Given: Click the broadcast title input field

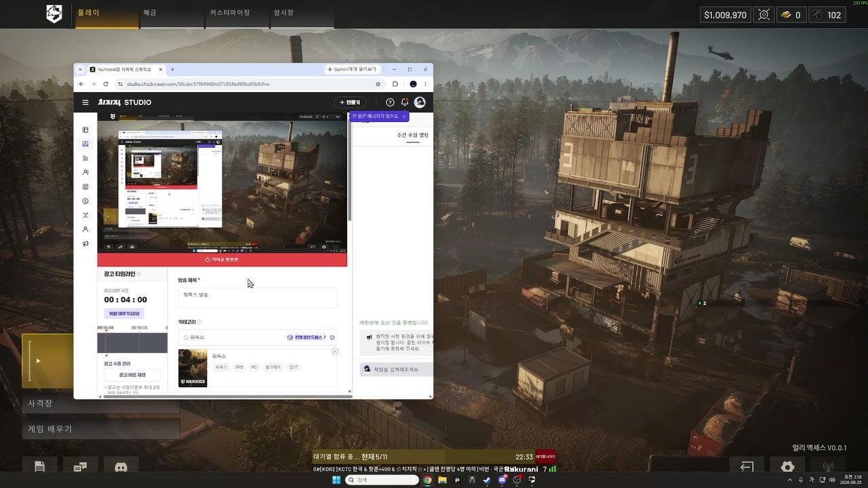Looking at the screenshot, I should (x=258, y=298).
